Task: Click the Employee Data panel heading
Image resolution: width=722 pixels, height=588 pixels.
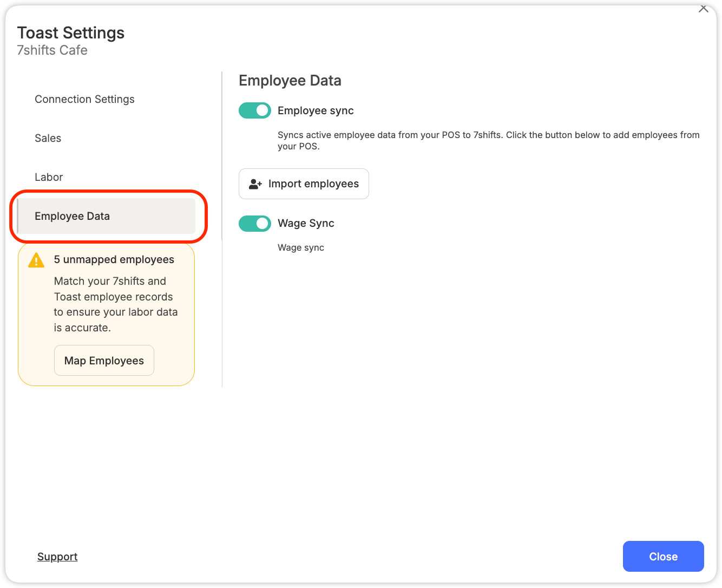Action: click(x=290, y=81)
